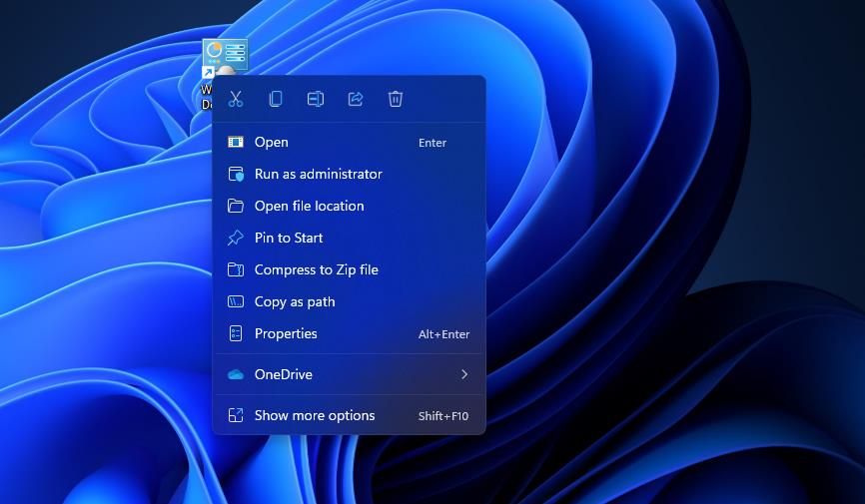865x504 pixels.
Task: Open Properties from the context menu
Action: coord(286,333)
